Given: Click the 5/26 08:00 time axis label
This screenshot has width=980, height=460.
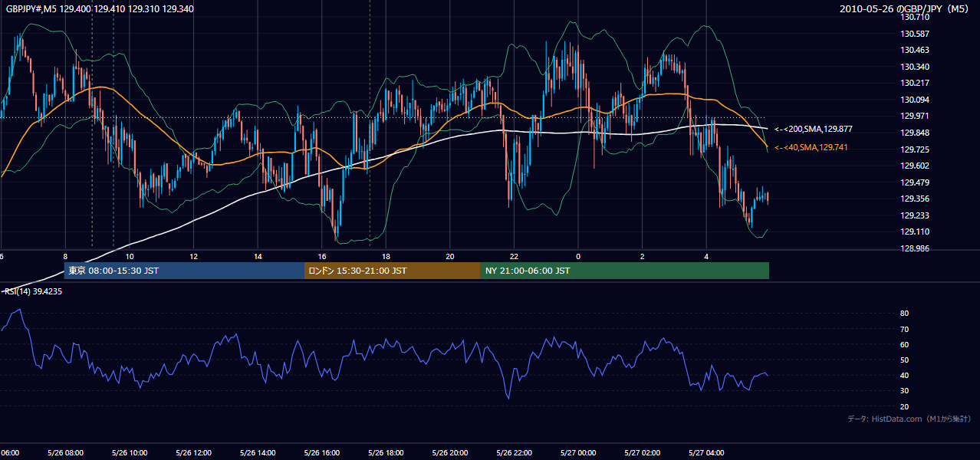Looking at the screenshot, I should coord(65,453).
